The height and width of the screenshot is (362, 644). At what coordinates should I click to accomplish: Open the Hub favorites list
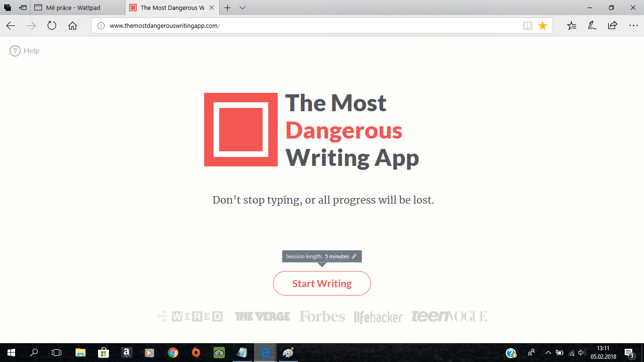point(572,26)
